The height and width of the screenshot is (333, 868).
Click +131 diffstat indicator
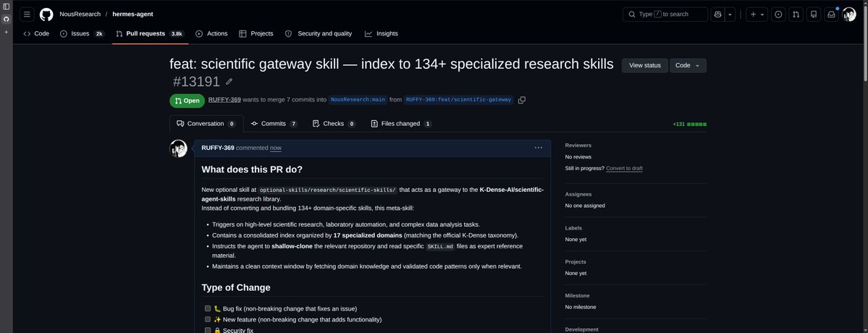[x=689, y=125]
